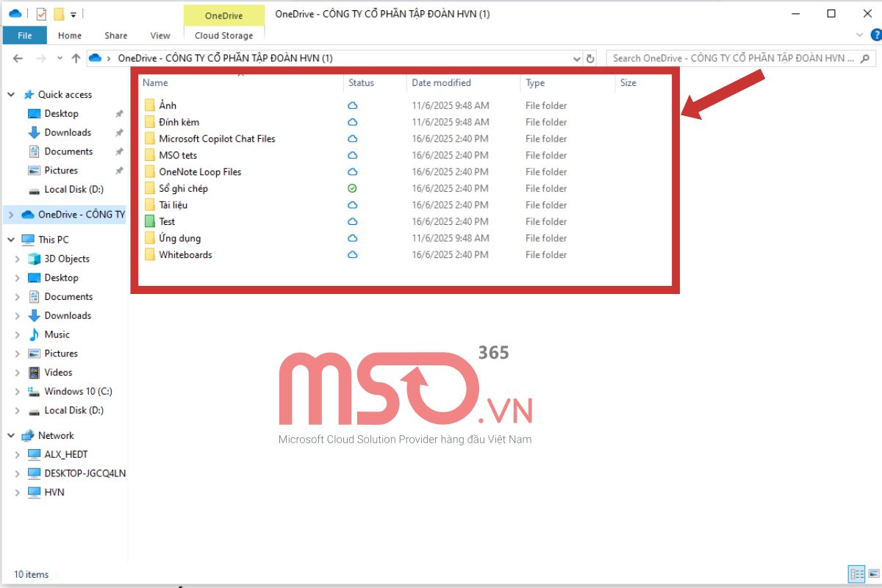882x588 pixels.
Task: Click the Help question mark icon
Action: (x=875, y=35)
